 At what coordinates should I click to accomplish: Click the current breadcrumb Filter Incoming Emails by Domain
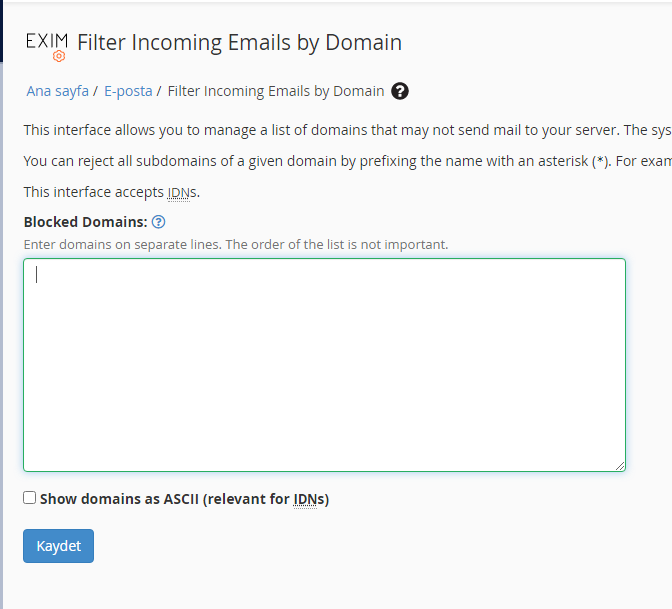coord(276,91)
